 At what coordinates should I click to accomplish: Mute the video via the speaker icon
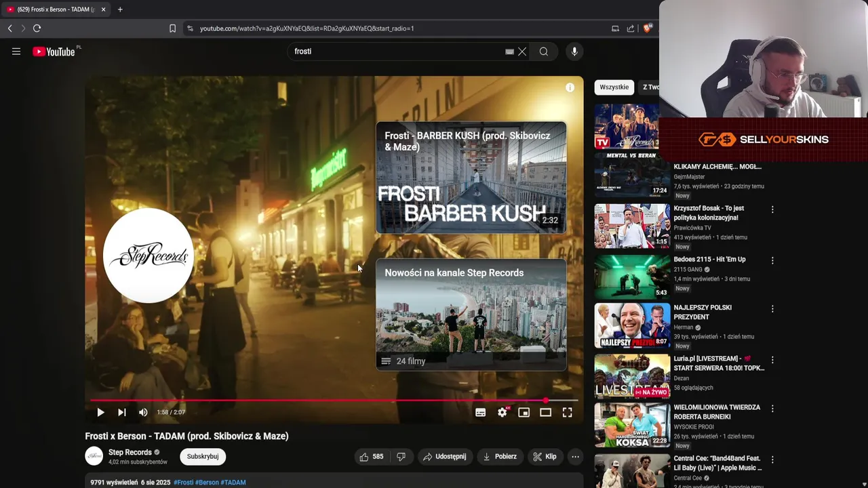[x=143, y=412]
